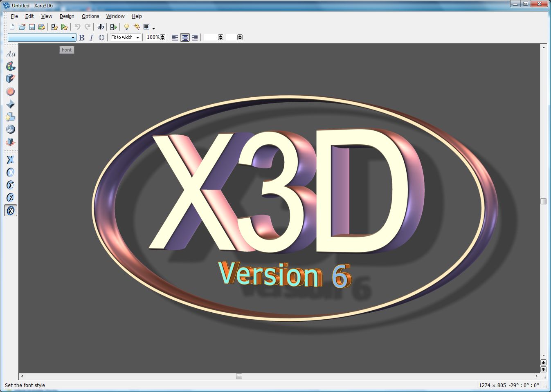Click the Undo icon
The image size is (551, 392).
[x=77, y=27]
